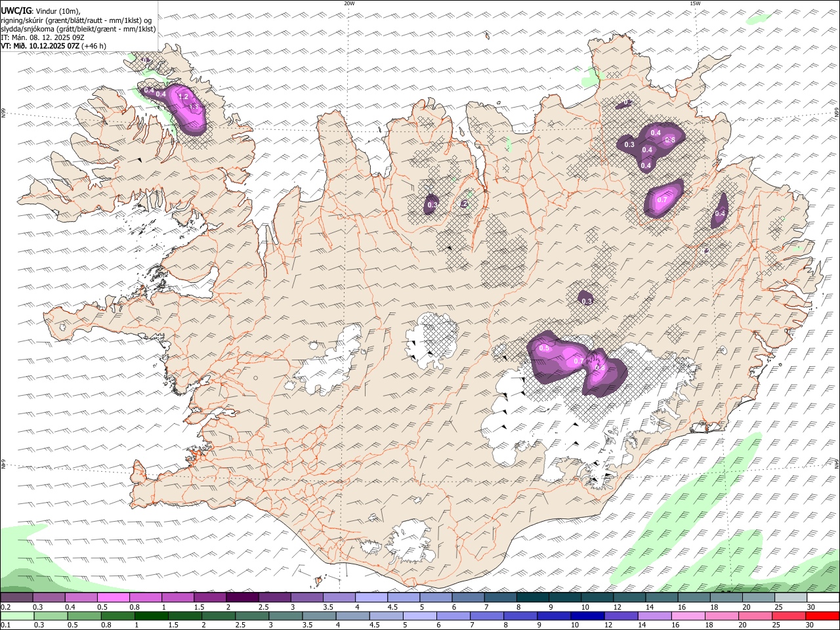The width and height of the screenshot is (840, 630).
Task: Click the bright pink swatch in the upper legend row
Action: pos(113,598)
